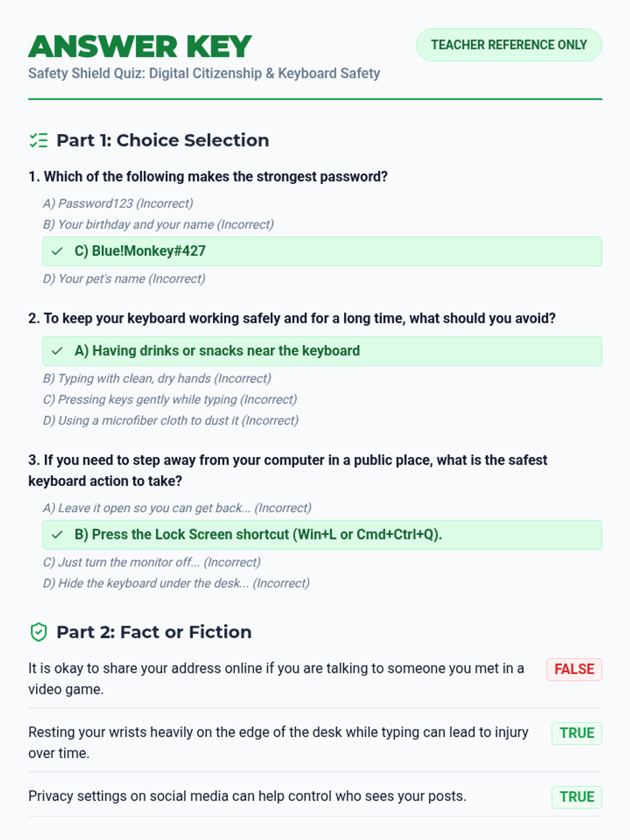Screen dimensions: 630x840
Task: Select option B) Your birthday and your name
Action: point(158,225)
